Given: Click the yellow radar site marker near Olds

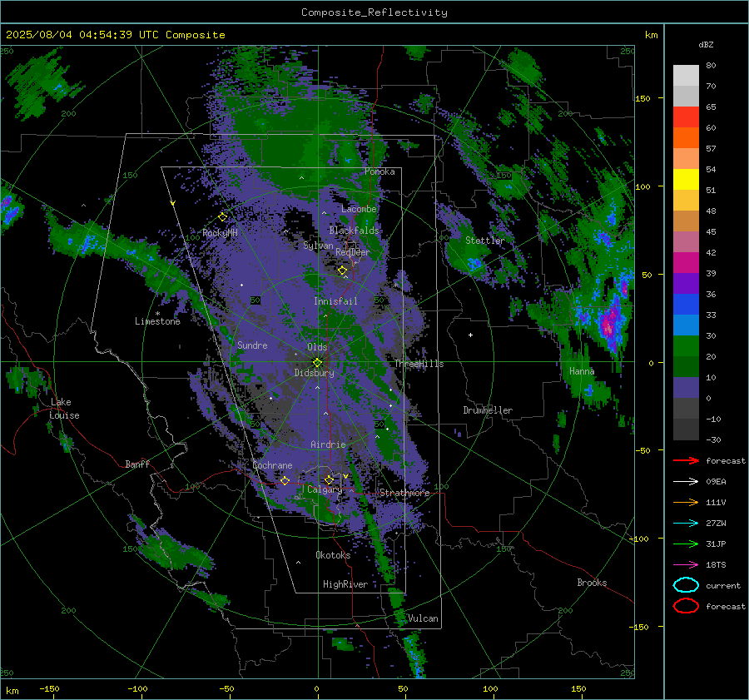Looking at the screenshot, I should (317, 363).
